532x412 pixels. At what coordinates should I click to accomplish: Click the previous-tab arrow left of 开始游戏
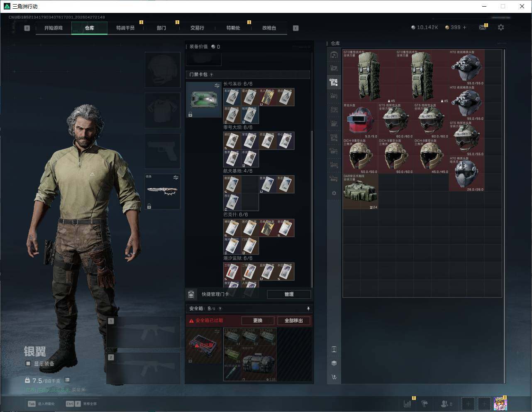tap(27, 28)
